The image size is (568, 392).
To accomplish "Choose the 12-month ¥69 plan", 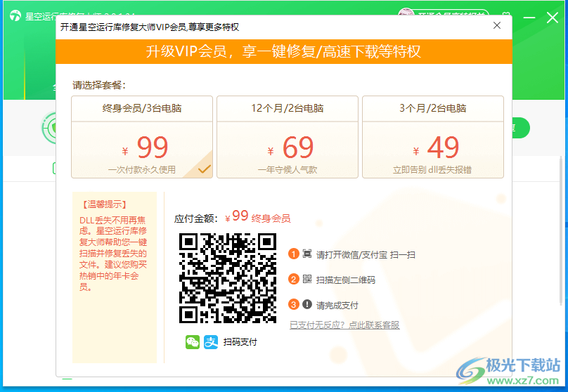I will point(288,137).
